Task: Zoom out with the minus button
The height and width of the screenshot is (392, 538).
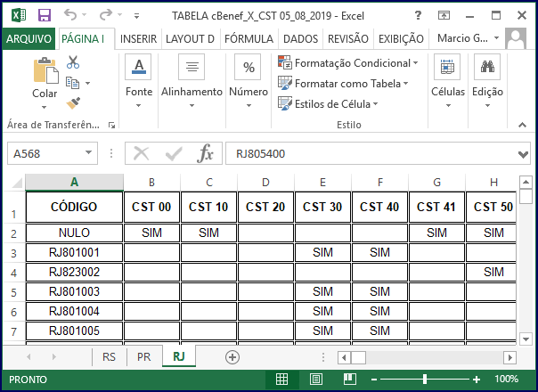Action: [374, 380]
